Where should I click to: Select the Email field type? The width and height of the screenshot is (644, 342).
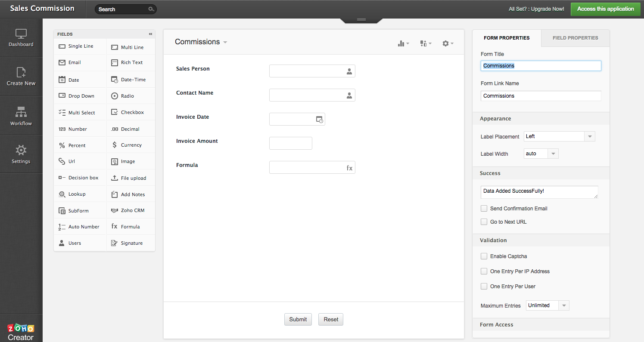click(x=74, y=63)
